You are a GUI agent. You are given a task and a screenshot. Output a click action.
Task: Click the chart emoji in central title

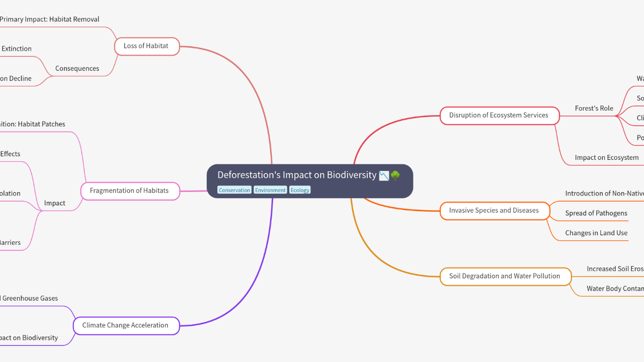coord(384,175)
